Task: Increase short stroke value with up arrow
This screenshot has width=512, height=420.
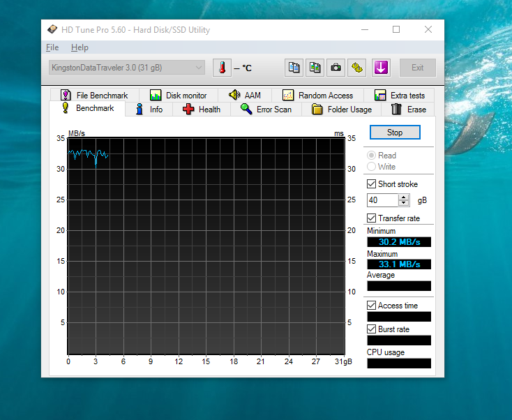Action: pos(404,197)
